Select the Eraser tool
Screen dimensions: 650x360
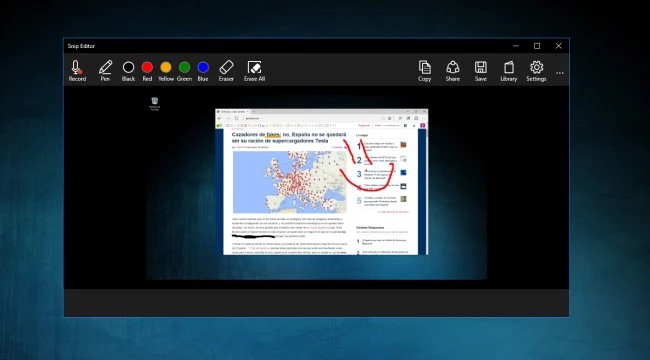click(x=226, y=71)
